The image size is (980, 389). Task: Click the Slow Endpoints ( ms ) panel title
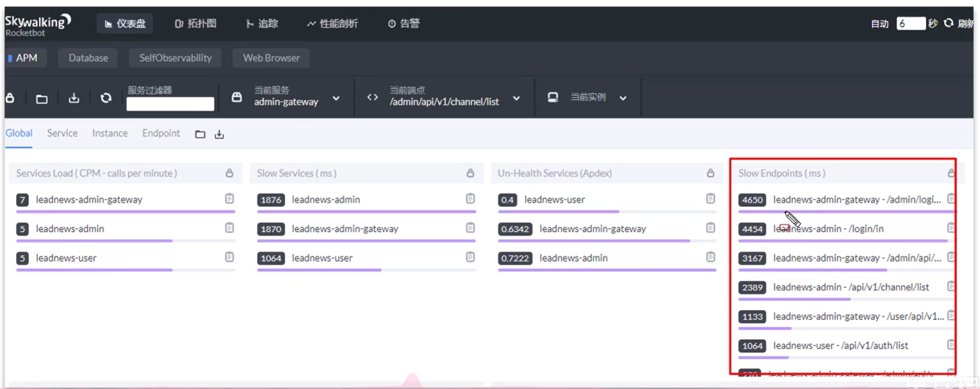point(782,173)
